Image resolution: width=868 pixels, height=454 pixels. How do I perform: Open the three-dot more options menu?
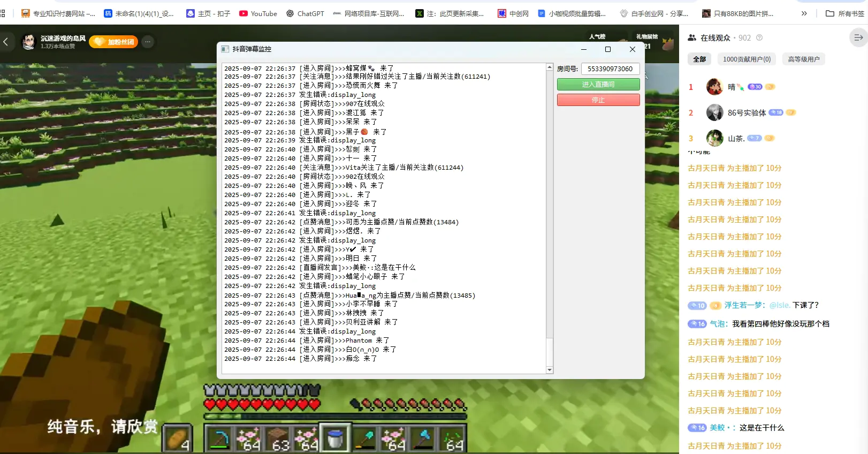pos(148,42)
